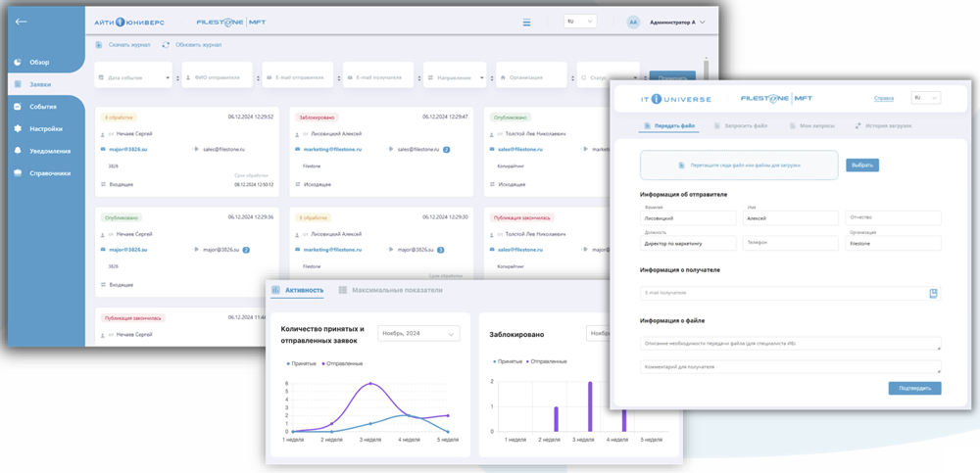The image size is (980, 473).
Task: Expand the Ноябрь, 2024 month dropdown
Action: coord(418,334)
